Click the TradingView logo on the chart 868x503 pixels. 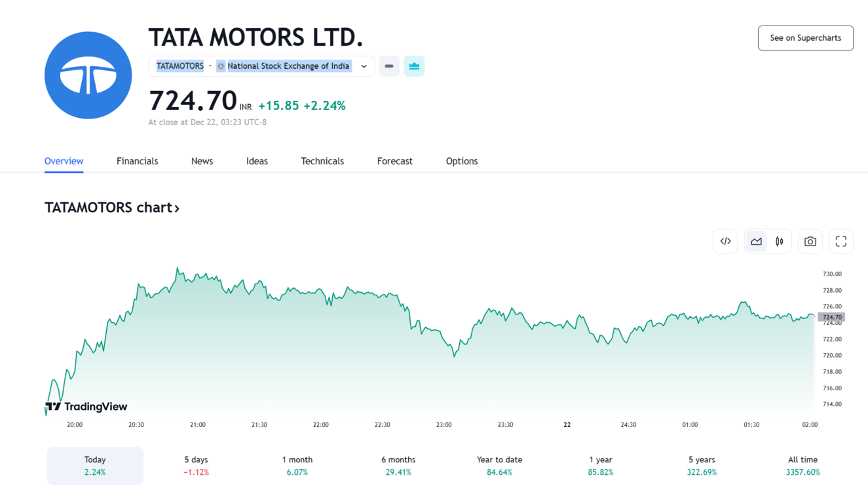[x=86, y=407]
